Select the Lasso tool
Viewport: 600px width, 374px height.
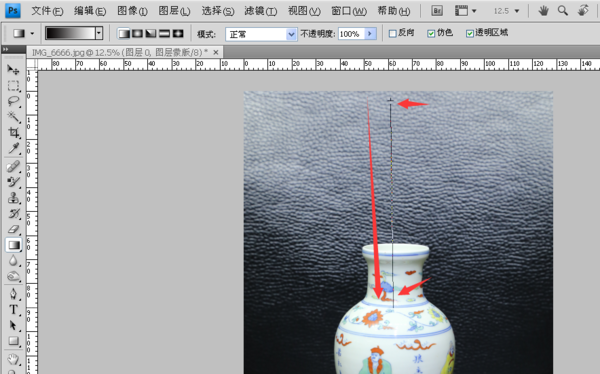[x=13, y=101]
